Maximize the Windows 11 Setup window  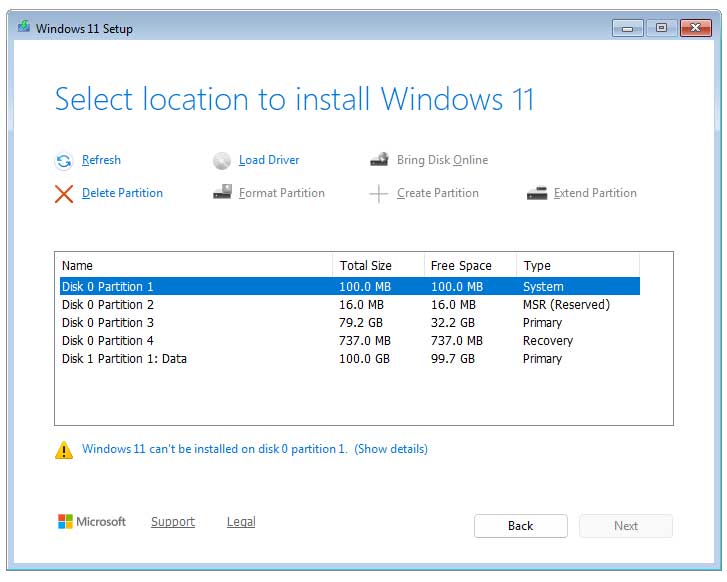tap(662, 28)
